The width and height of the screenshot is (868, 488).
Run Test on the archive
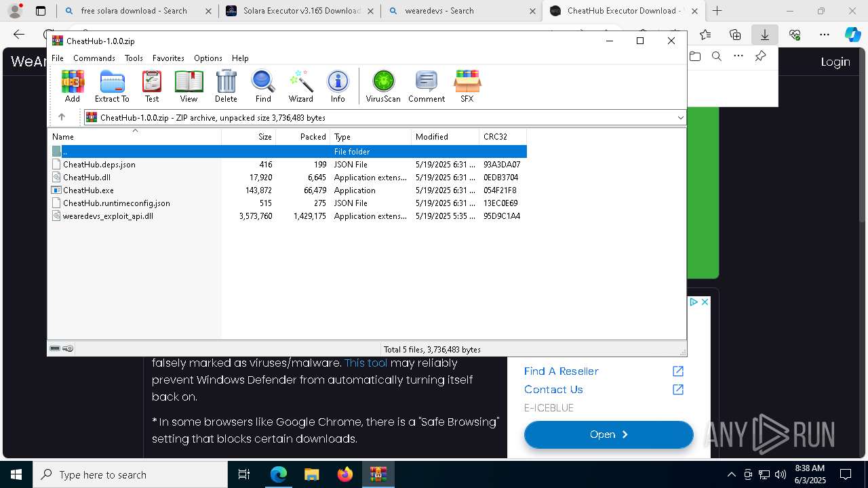coord(152,86)
